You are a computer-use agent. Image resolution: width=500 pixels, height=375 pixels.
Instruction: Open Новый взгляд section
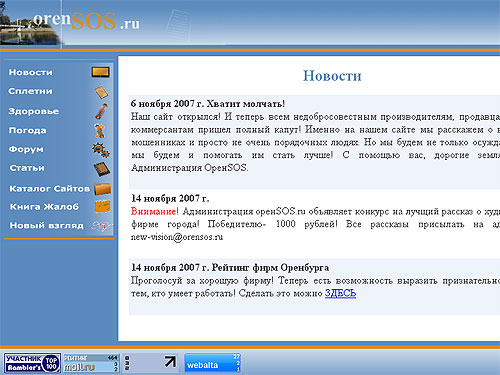[x=46, y=226]
